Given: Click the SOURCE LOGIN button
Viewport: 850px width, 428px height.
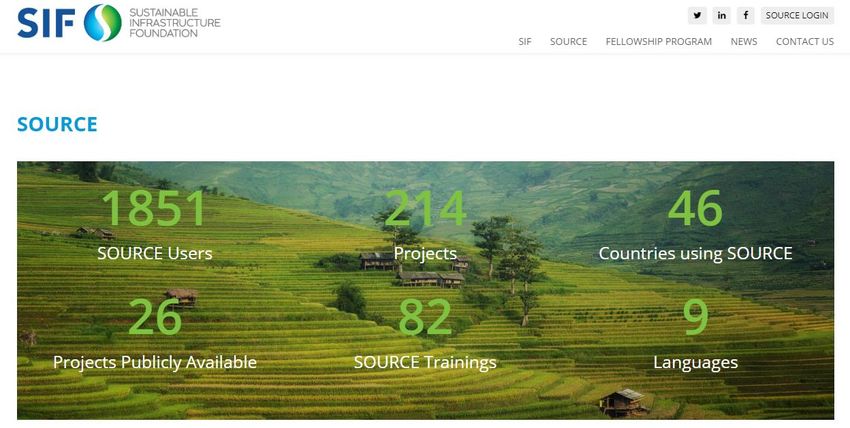Looking at the screenshot, I should [797, 15].
